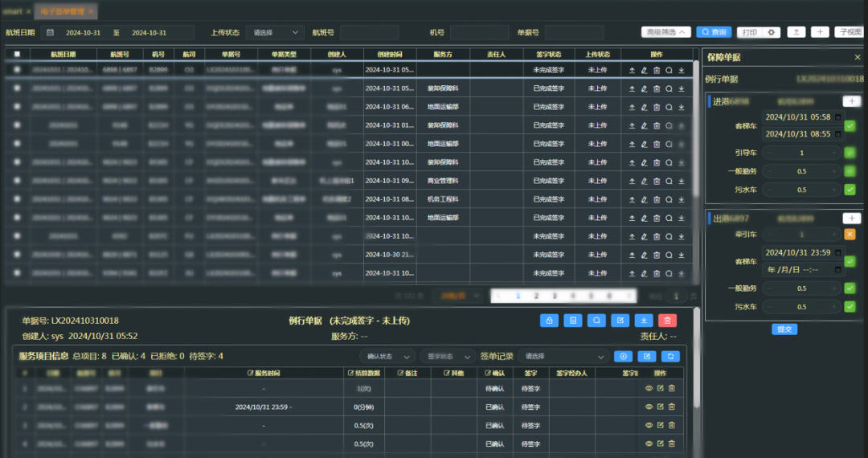Toggle the select-all checkbox in table header
This screenshot has height=458, width=868.
click(18, 55)
